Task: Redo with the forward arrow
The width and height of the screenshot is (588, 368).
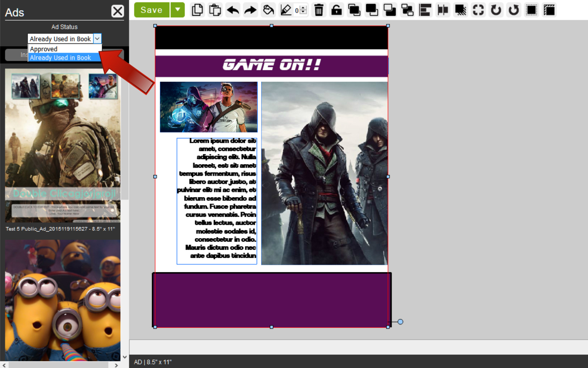Action: 250,10
